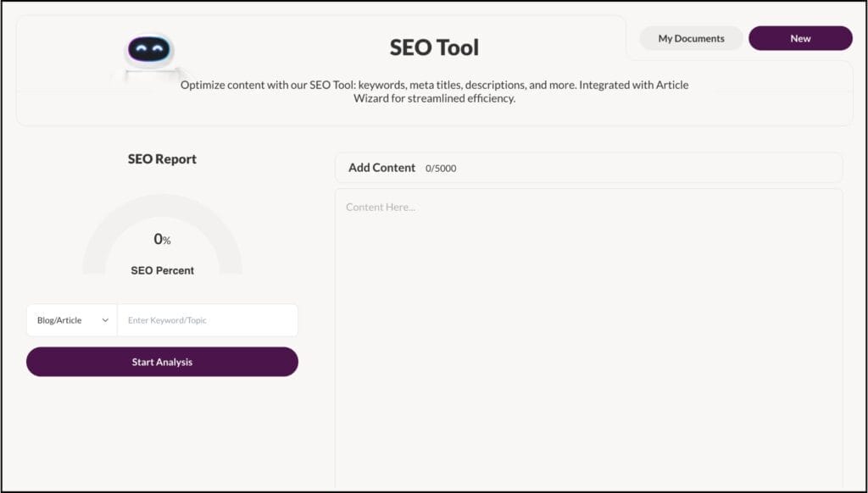Click the Add Content label
This screenshot has height=493, width=868.
pyautogui.click(x=381, y=168)
